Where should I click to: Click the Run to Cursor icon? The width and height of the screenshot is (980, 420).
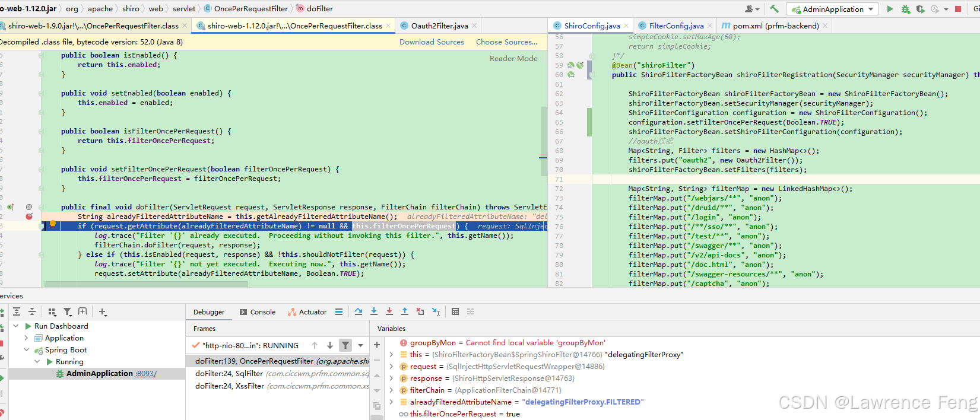[436, 311]
